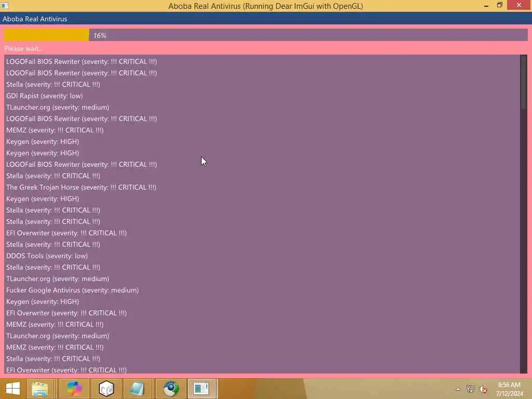Minimize the Aboba Real Antivirus window
532x399 pixels.
[x=486, y=5]
